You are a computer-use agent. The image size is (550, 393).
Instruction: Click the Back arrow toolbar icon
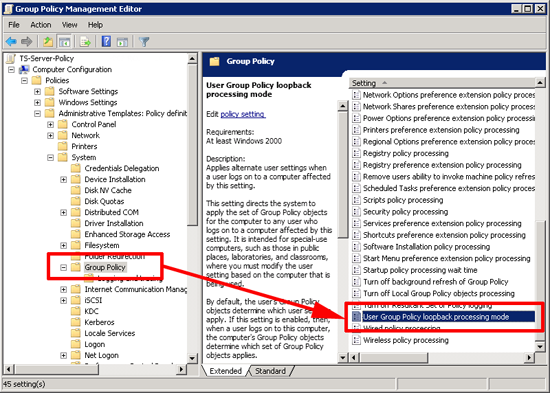pos(11,42)
